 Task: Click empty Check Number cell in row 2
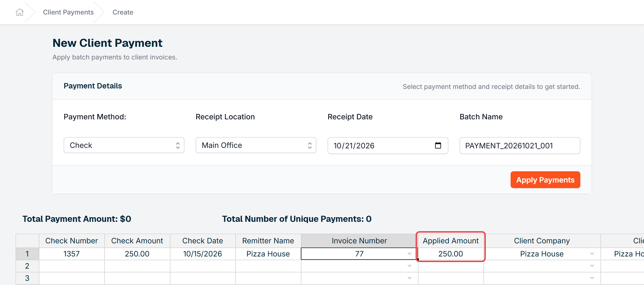click(x=72, y=266)
